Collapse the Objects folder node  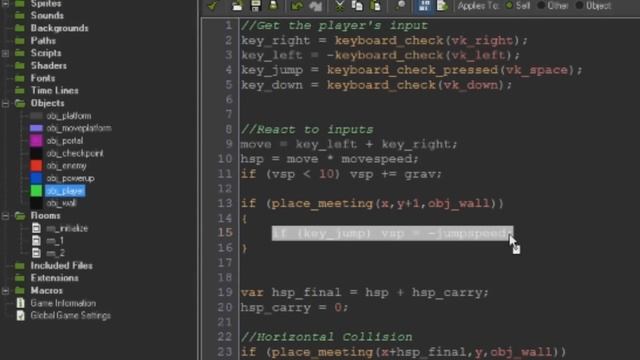[x=6, y=104]
